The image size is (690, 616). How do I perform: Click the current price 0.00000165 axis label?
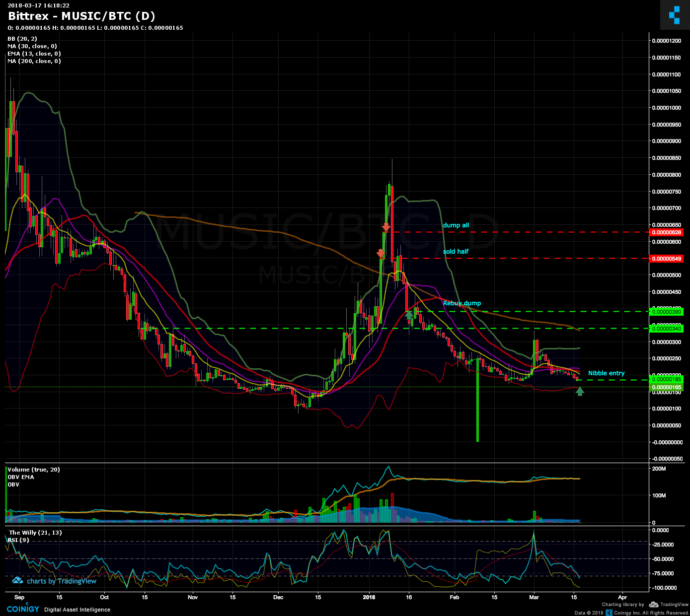667,387
